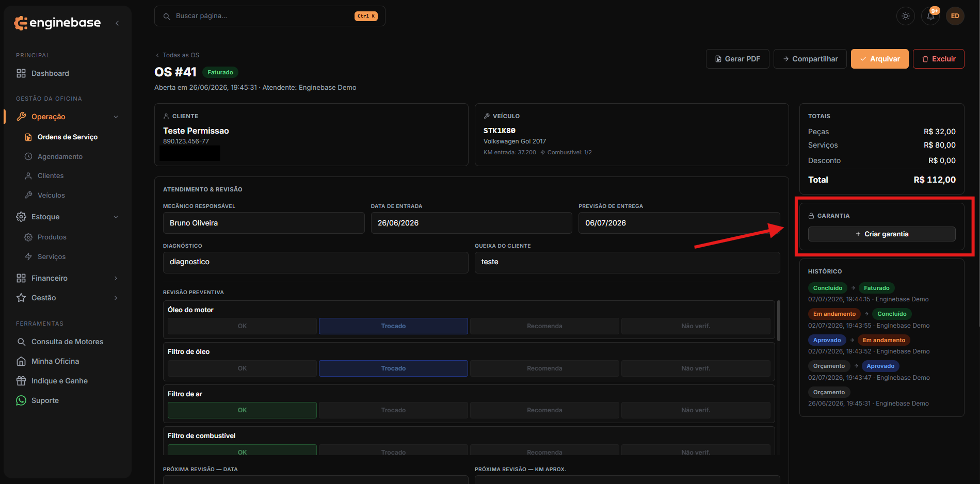Toggle the light/dark theme sun icon
This screenshot has height=484, width=980.
click(x=906, y=16)
